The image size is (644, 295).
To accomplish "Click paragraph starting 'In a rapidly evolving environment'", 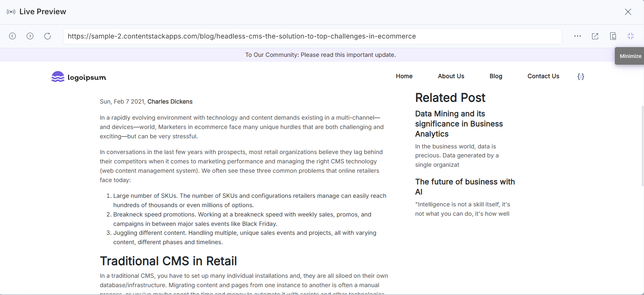I will coord(242,127).
